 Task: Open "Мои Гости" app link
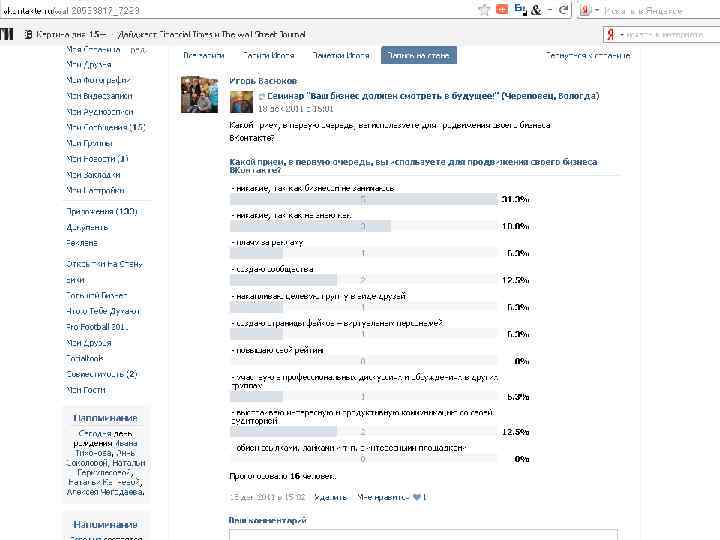tap(86, 390)
